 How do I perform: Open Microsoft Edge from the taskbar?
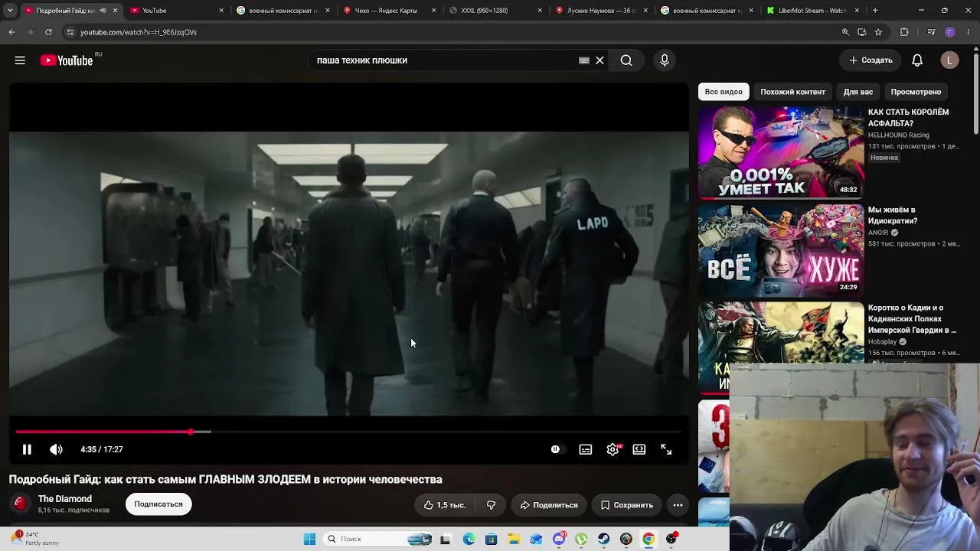pyautogui.click(x=469, y=539)
